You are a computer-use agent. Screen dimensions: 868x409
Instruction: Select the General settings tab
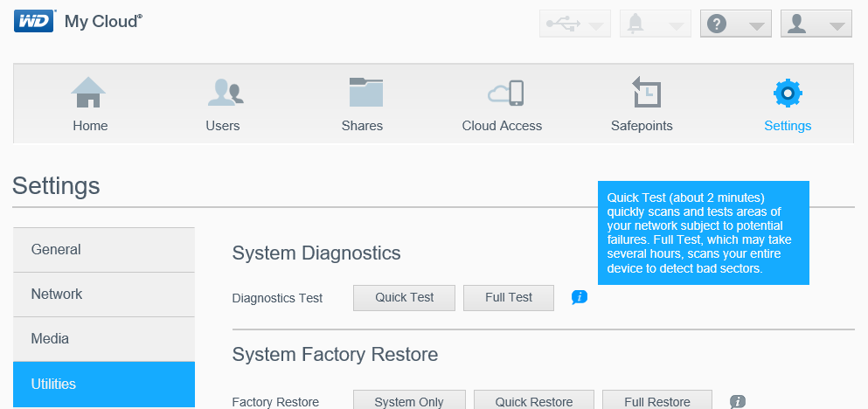click(x=104, y=250)
